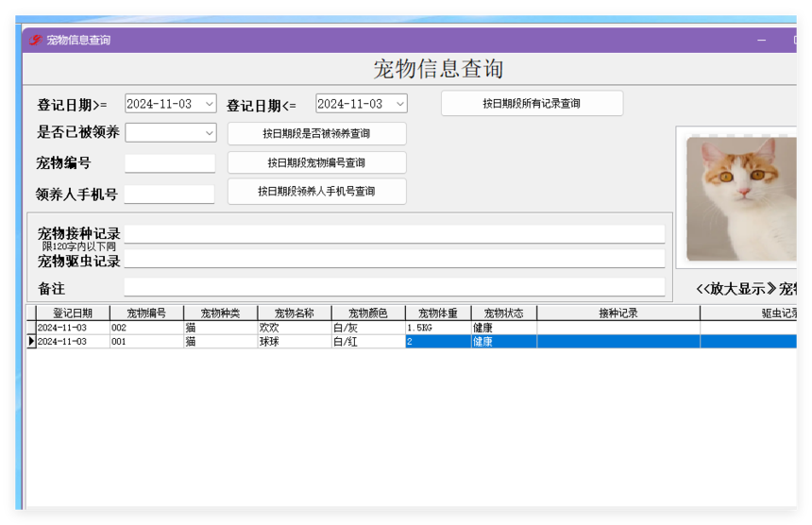
Task: Click the <<放大显示>> label
Action: point(736,288)
